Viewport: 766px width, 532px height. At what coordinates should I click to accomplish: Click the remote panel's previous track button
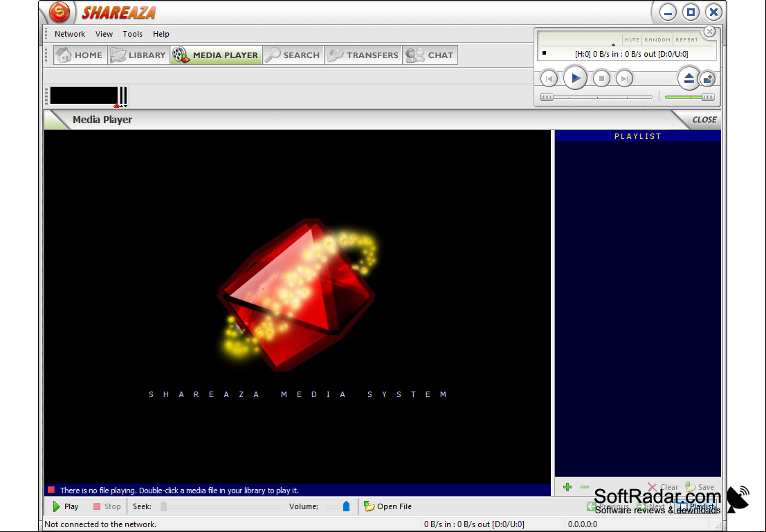pyautogui.click(x=549, y=78)
